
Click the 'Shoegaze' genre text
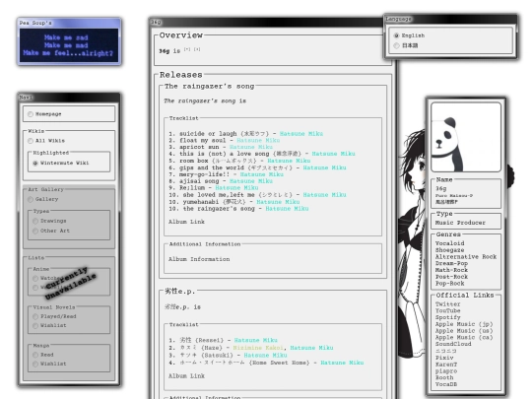tap(449, 250)
